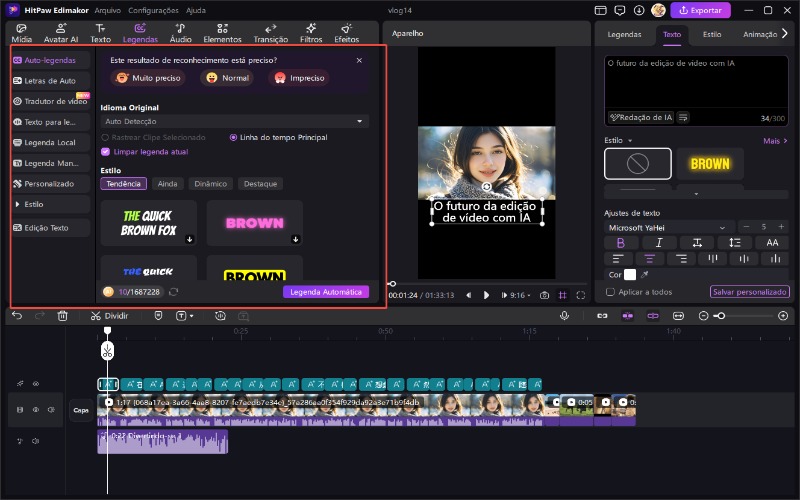
Task: Click the Legenda Automática button
Action: pyautogui.click(x=326, y=292)
